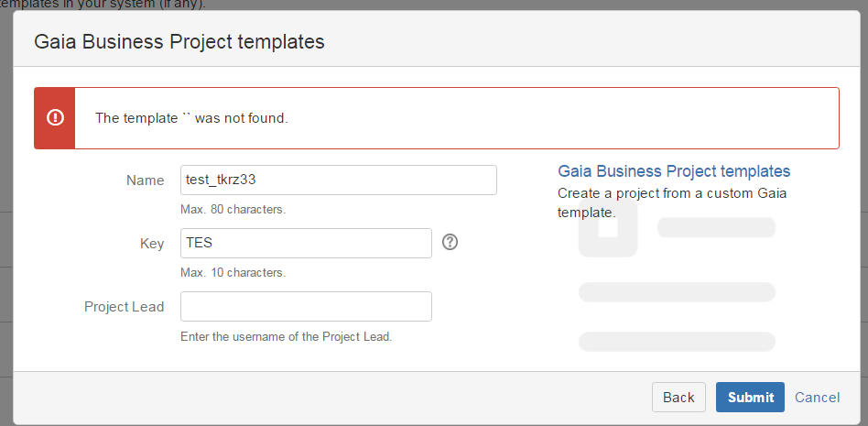Click the 'Max. 80 characters.' hint text
Image resolution: width=868 pixels, height=426 pixels.
tap(233, 210)
